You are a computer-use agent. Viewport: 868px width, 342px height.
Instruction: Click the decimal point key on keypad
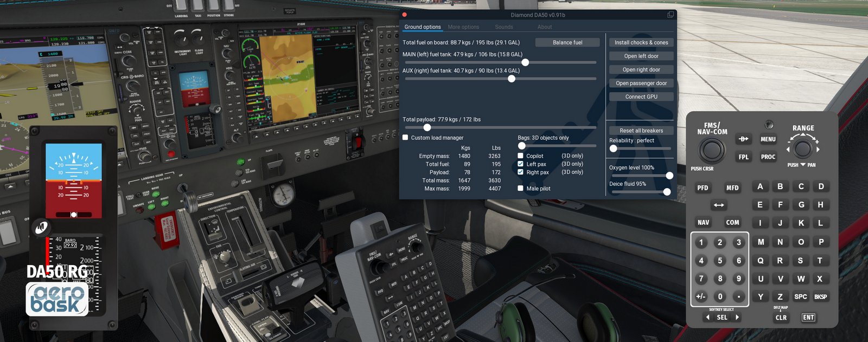click(738, 296)
